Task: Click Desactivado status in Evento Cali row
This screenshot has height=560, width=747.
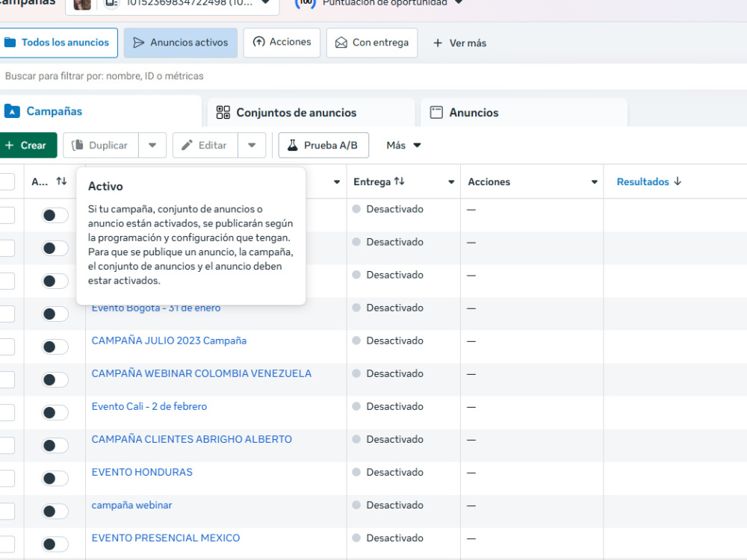Action: click(x=394, y=407)
